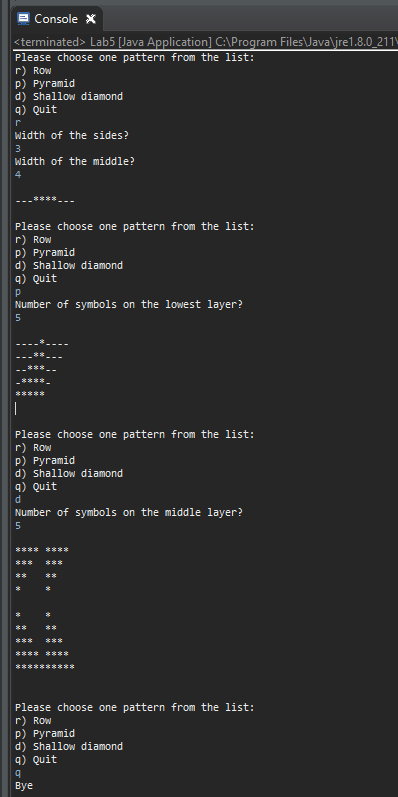Click the 'Width of the middle?' prompt
This screenshot has height=797, width=398.
click(75, 162)
